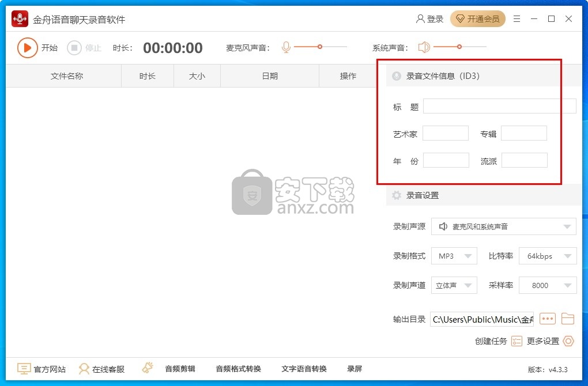
Task: Mute system sound via the speaker icon
Action: click(424, 47)
